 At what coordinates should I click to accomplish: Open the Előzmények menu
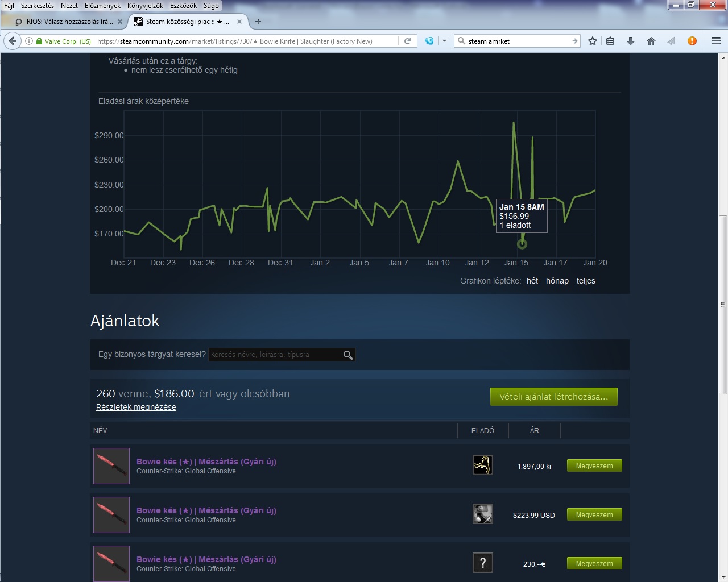click(x=102, y=6)
